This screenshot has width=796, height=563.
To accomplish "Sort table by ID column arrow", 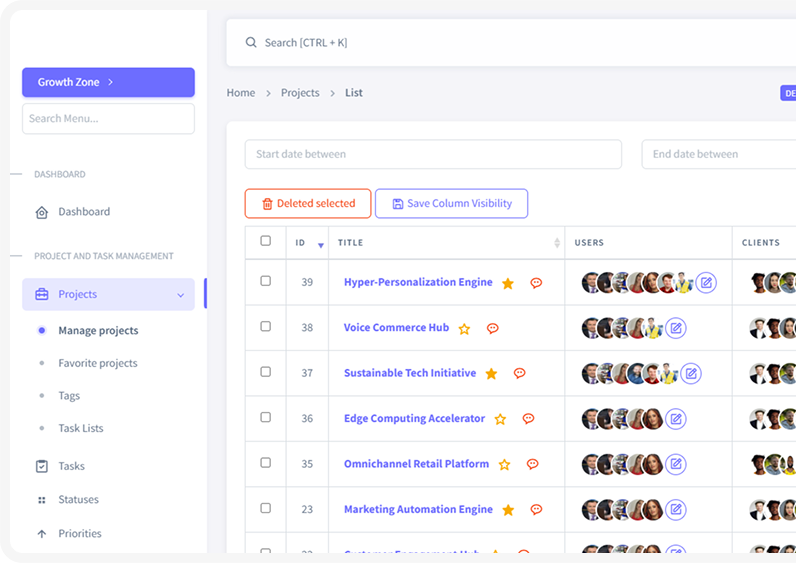I will click(x=320, y=244).
